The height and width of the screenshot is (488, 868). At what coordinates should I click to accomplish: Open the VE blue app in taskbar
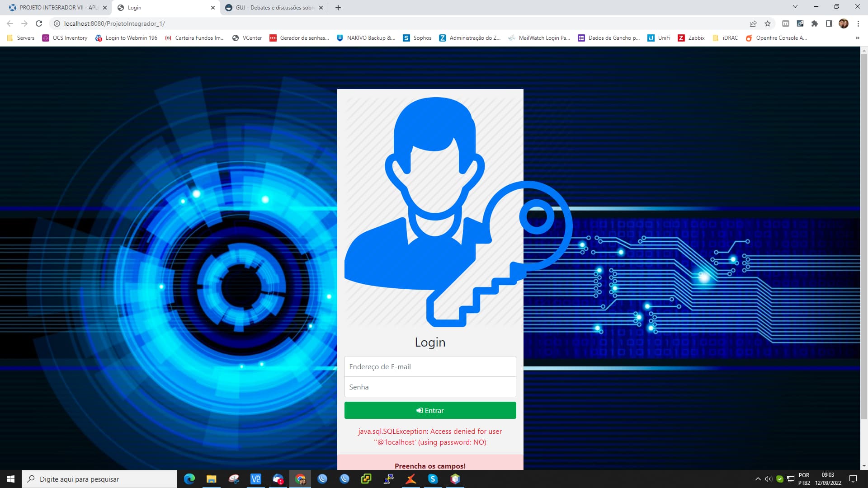pos(256,479)
